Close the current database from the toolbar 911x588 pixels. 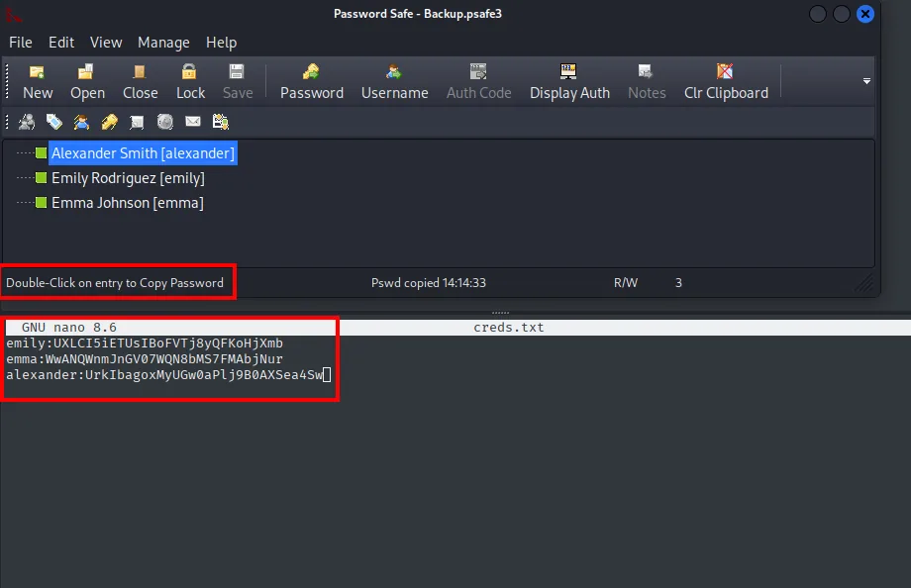pos(140,82)
